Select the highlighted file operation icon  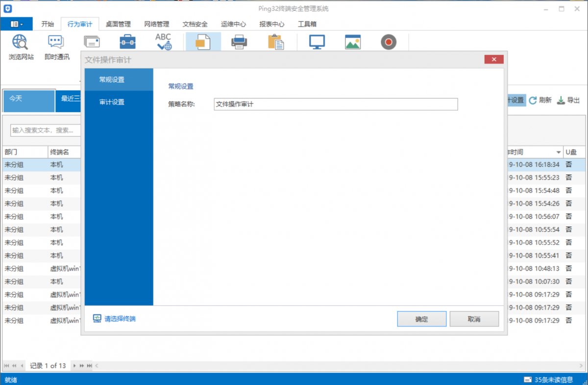point(203,42)
